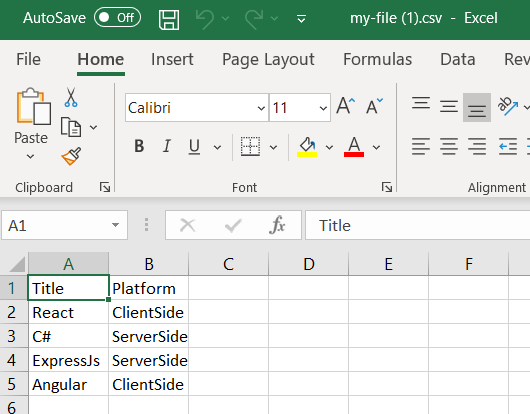Click the Insert Function fx icon

(278, 225)
